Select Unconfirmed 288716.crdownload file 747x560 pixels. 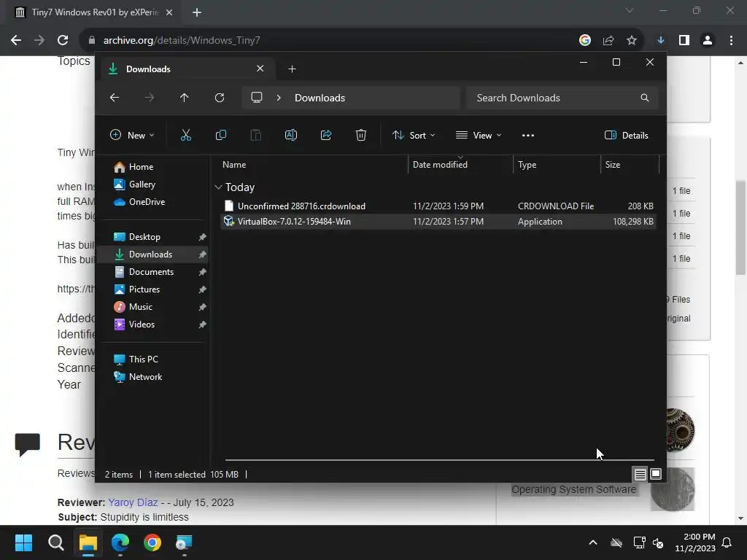coord(438,206)
